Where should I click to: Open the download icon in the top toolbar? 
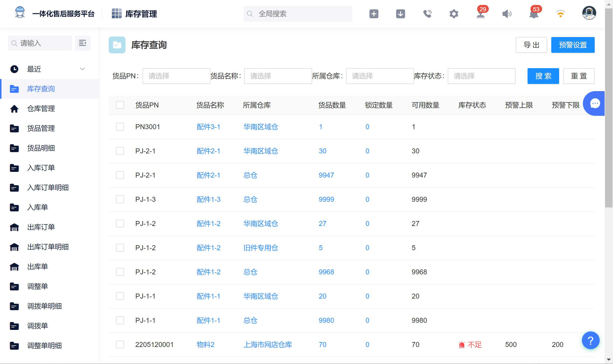point(400,14)
